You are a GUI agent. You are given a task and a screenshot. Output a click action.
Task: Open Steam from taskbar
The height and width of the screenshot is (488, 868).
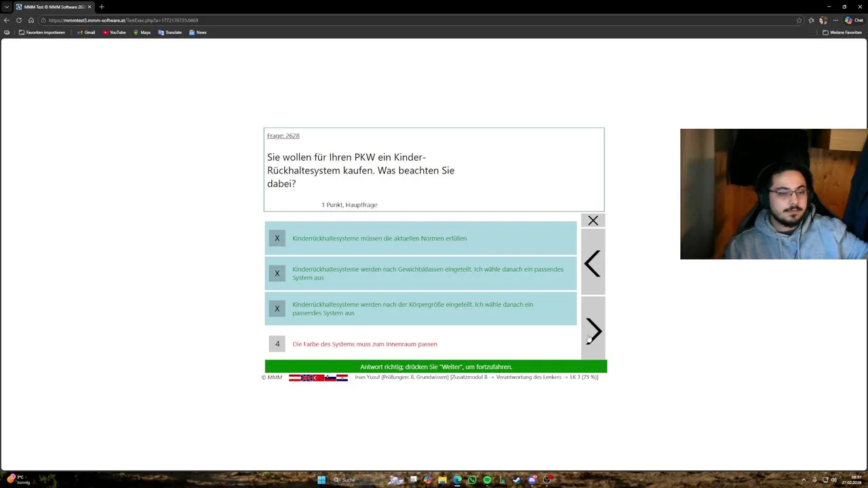[517, 480]
